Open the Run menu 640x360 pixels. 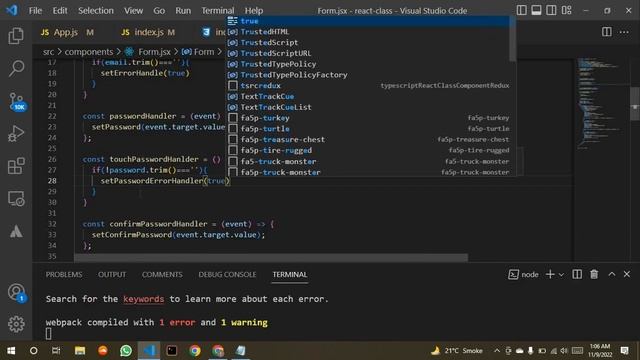click(183, 11)
